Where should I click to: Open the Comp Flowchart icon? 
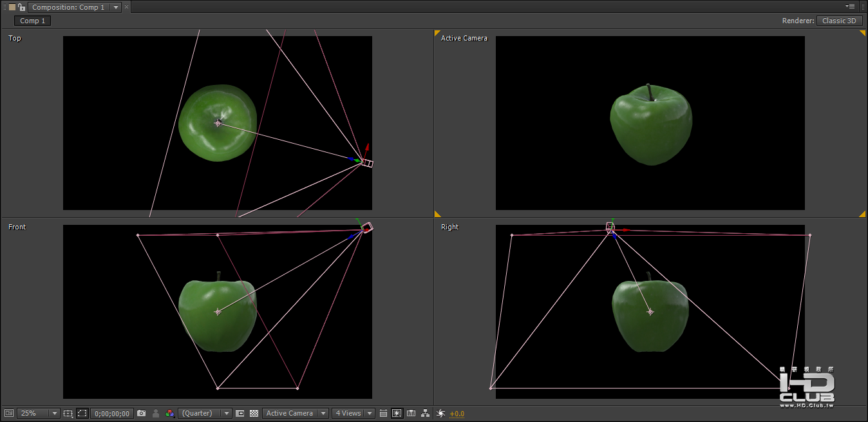point(424,413)
